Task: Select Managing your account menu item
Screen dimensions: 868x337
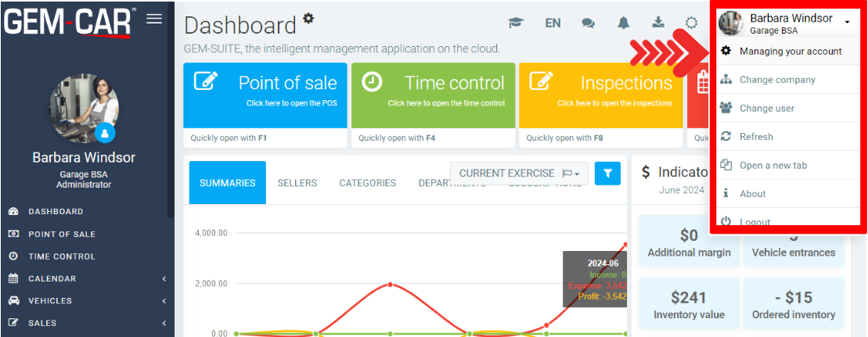Action: point(790,52)
